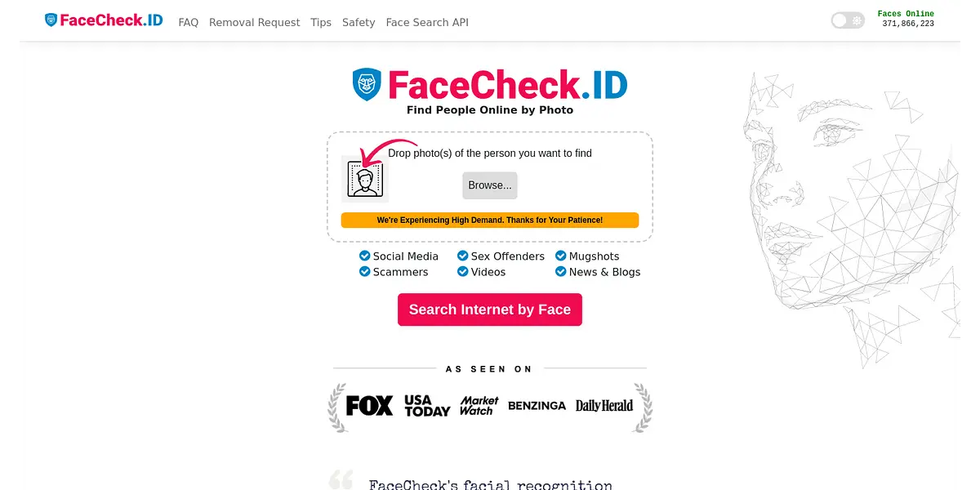Click the USA Today logo
This screenshot has height=490, width=980.
coord(427,406)
